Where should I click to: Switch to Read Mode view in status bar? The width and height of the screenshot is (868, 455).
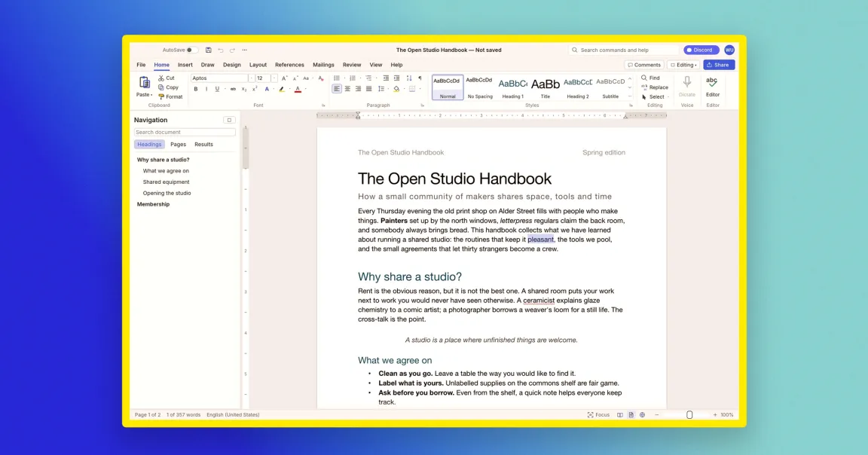coord(620,414)
